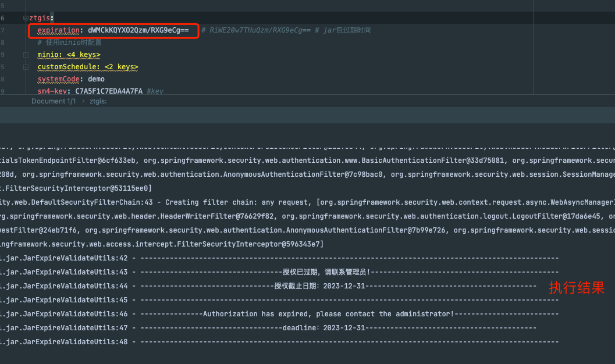Click the 使用minio时配置 comment line
Viewport: 615px width, 364px height.
coord(69,42)
